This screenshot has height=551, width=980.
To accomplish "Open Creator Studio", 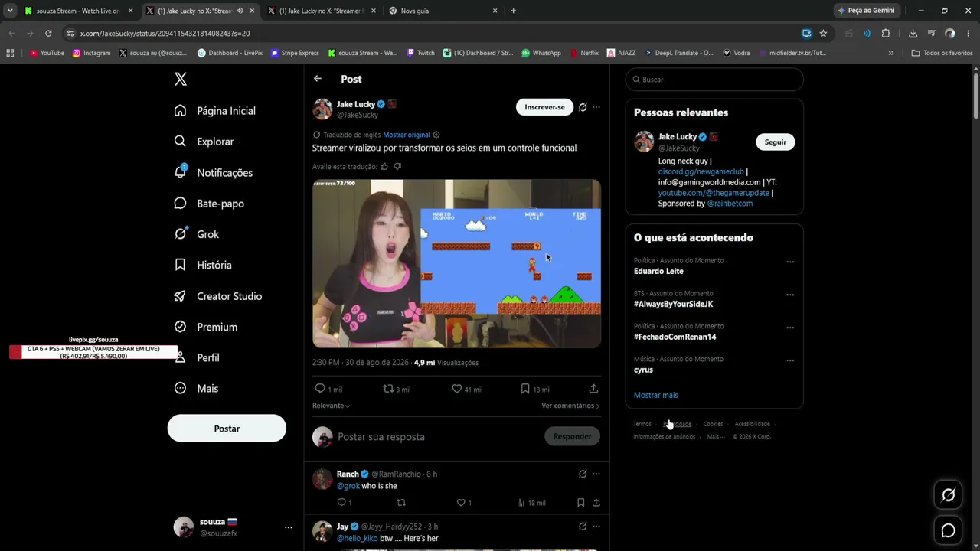I will pos(218,296).
